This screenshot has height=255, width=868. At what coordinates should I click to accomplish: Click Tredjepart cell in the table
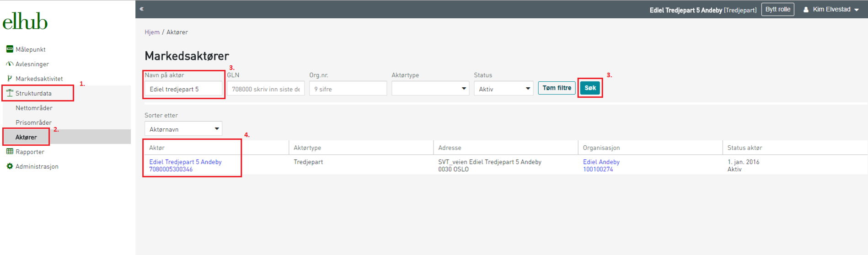308,162
